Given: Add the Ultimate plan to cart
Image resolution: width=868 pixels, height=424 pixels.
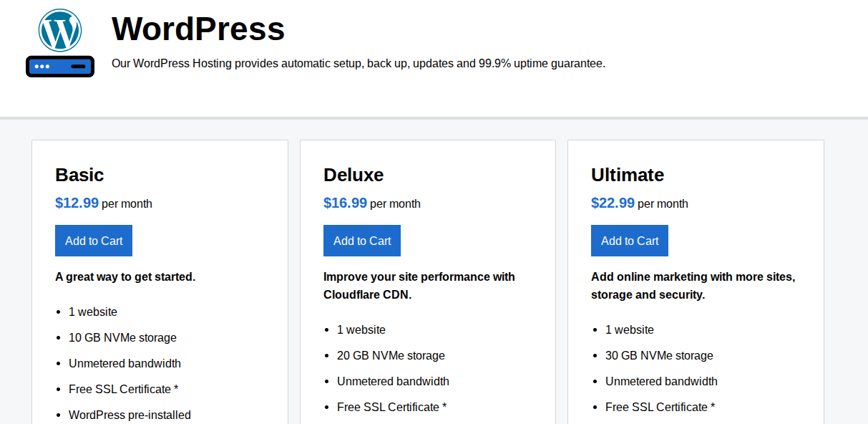Looking at the screenshot, I should click(x=630, y=241).
